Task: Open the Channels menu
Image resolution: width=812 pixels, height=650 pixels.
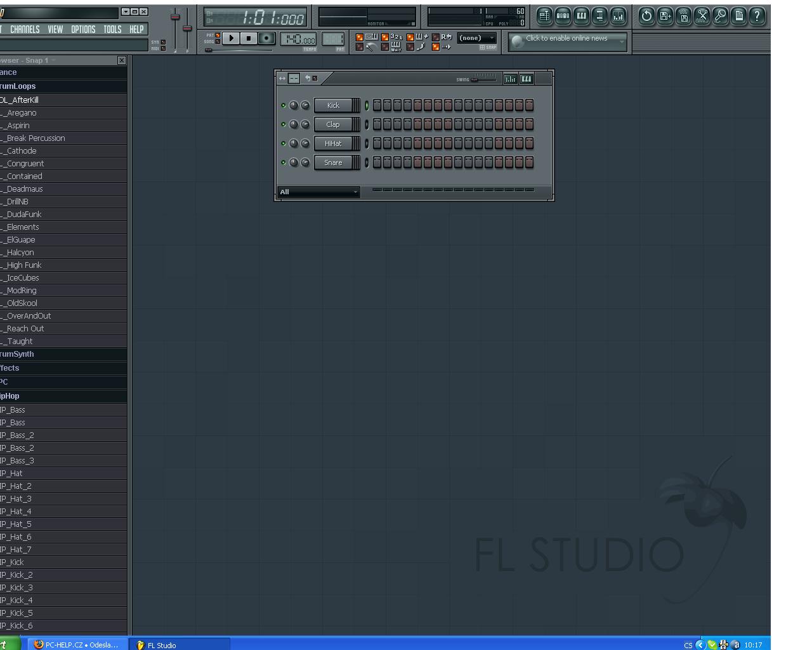Action: click(x=25, y=29)
